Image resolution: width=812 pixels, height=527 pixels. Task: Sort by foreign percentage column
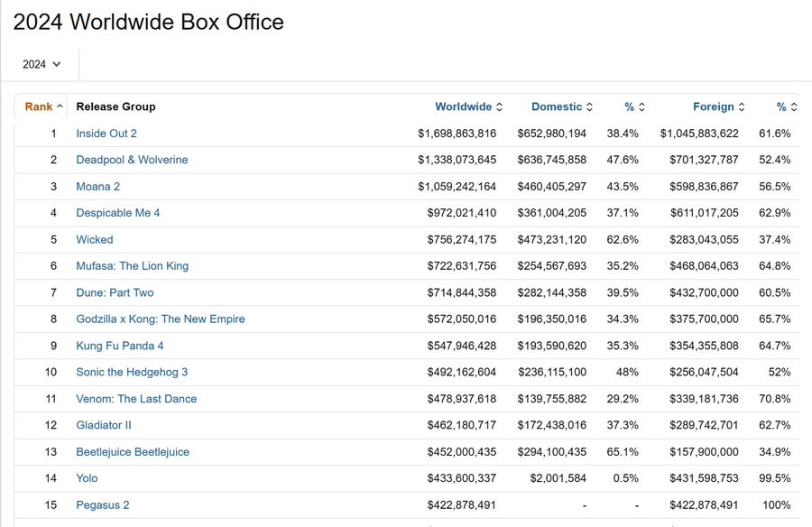click(x=786, y=106)
